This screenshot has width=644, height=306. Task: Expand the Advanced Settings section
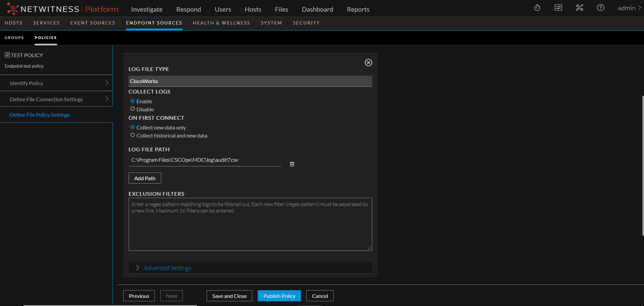[x=167, y=268]
